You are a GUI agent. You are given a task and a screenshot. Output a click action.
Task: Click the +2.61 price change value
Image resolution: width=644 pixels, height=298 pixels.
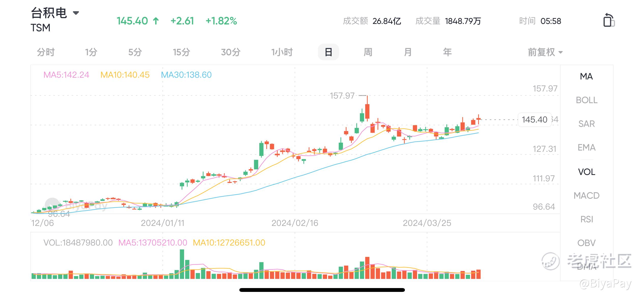tap(182, 21)
